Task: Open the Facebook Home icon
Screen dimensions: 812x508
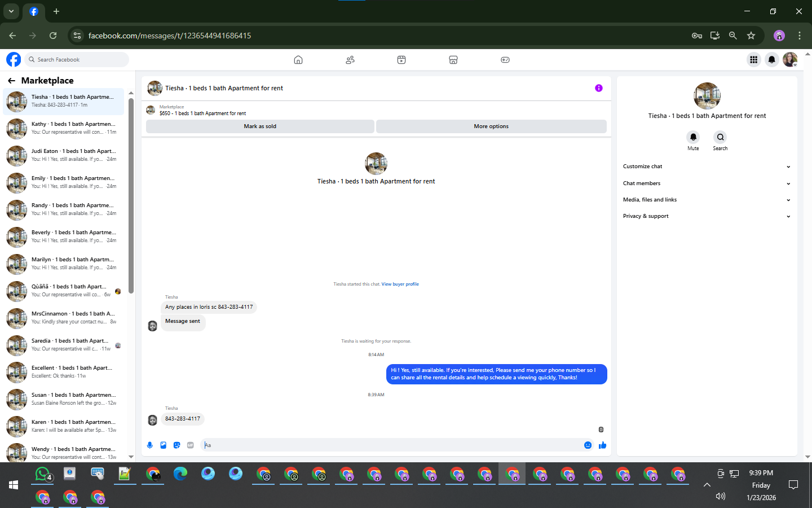Action: tap(298, 60)
